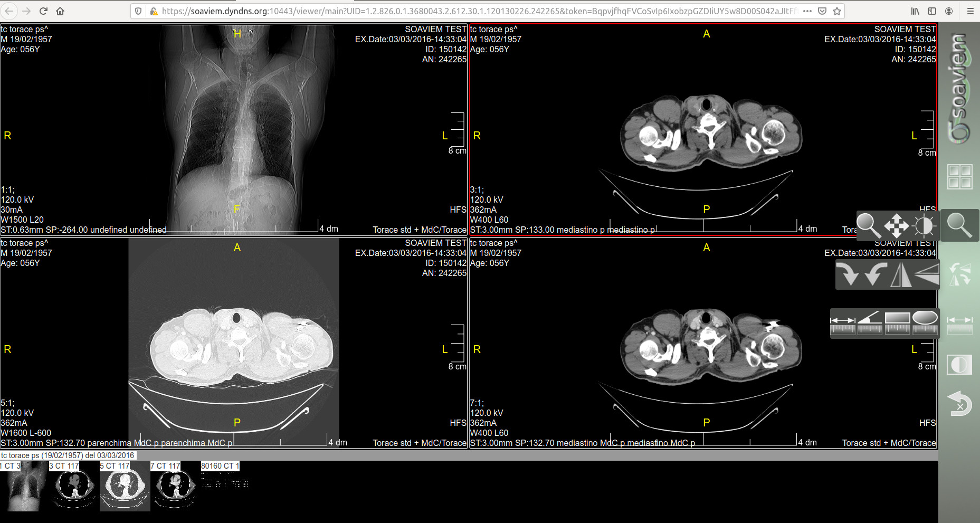The image size is (980, 523).
Task: Select the pan (four-arrow move) tool
Action: point(896,226)
